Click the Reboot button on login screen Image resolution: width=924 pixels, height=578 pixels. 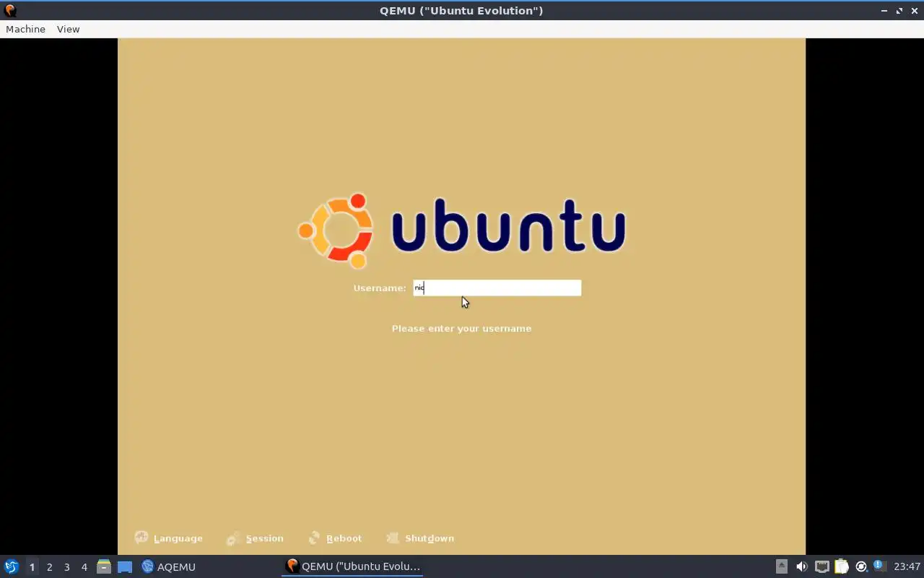click(335, 538)
